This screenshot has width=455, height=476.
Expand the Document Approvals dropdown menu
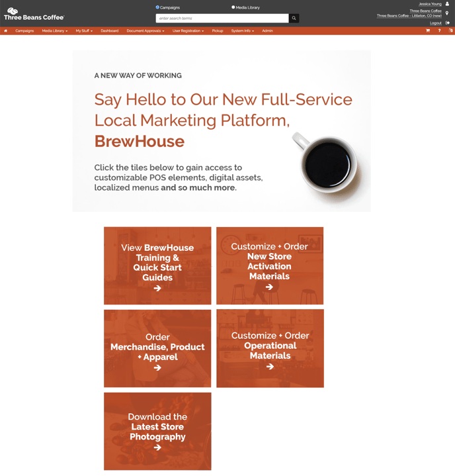coord(145,30)
